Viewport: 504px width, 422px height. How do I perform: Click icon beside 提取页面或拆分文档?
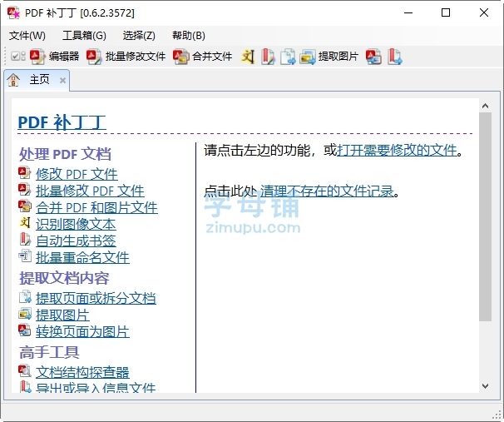point(25,296)
